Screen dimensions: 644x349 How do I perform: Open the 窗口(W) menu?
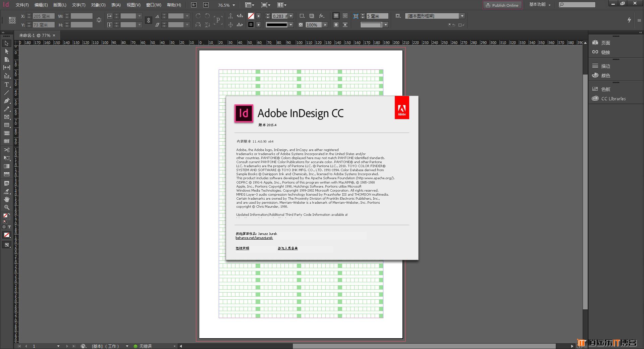pyautogui.click(x=154, y=5)
